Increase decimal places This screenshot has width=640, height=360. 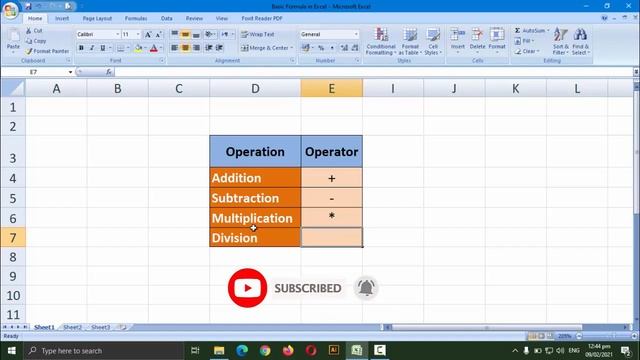point(344,48)
